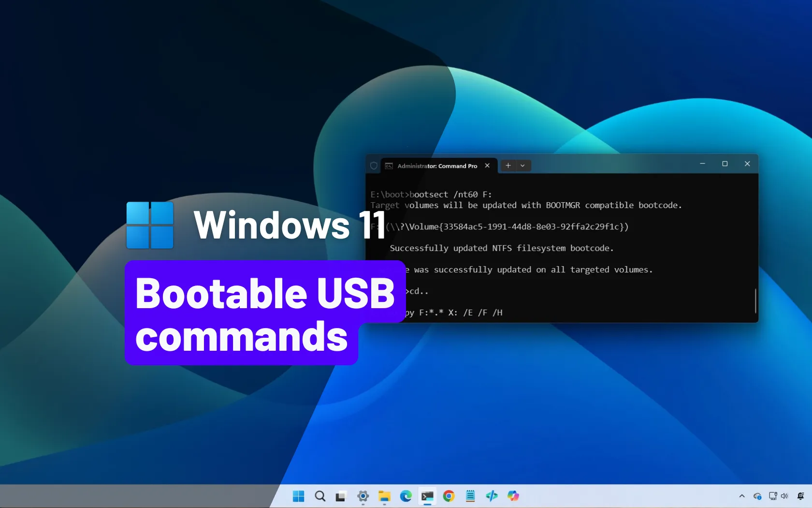Viewport: 812px width, 508px height.
Task: Minimize the terminal window
Action: (702, 164)
